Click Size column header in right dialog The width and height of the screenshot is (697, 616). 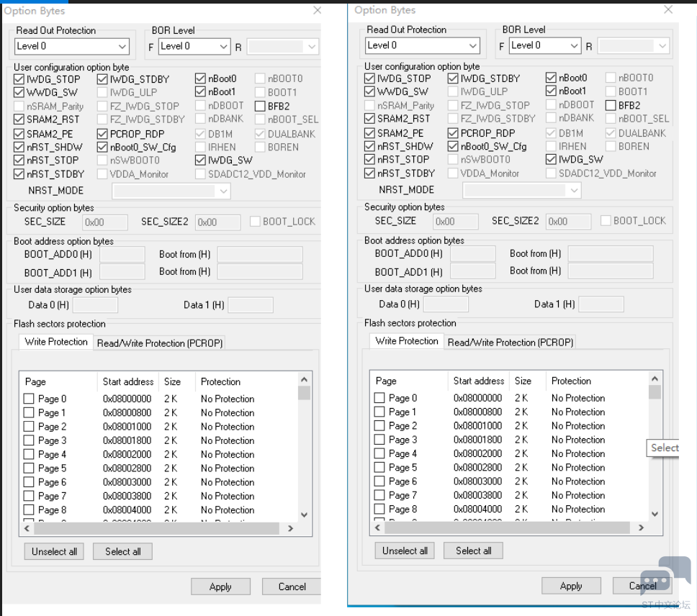(x=523, y=381)
